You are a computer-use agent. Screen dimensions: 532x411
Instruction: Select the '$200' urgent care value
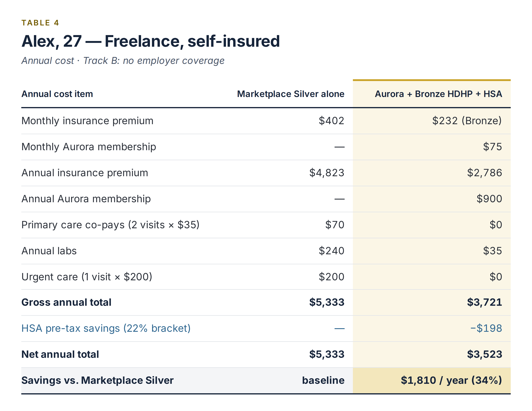click(332, 277)
